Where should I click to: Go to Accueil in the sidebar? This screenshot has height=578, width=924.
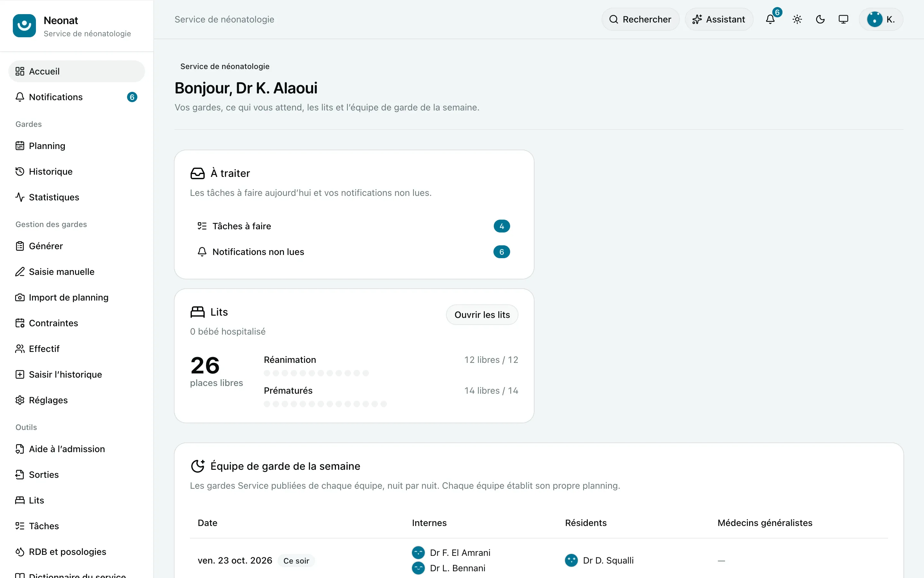tap(77, 71)
